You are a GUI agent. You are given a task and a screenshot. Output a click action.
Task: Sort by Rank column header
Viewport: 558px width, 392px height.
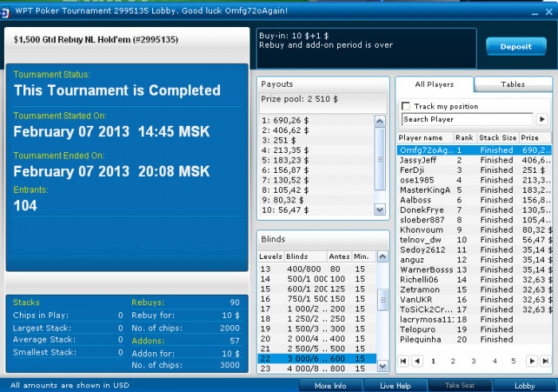[465, 138]
